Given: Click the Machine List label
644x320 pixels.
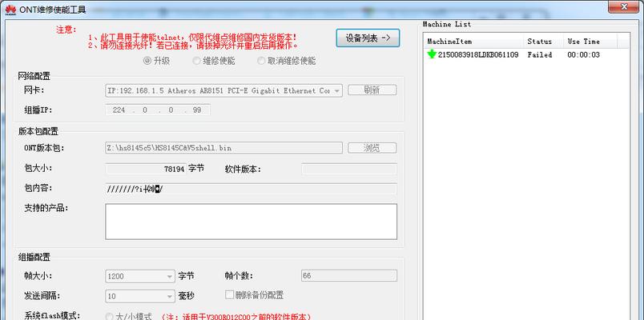Looking at the screenshot, I should (x=447, y=24).
